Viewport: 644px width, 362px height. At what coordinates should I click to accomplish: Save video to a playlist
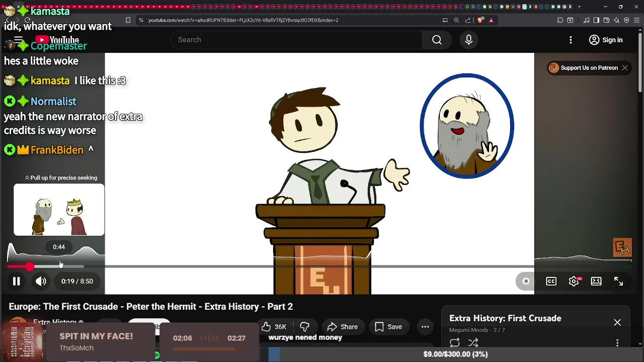coord(388,327)
